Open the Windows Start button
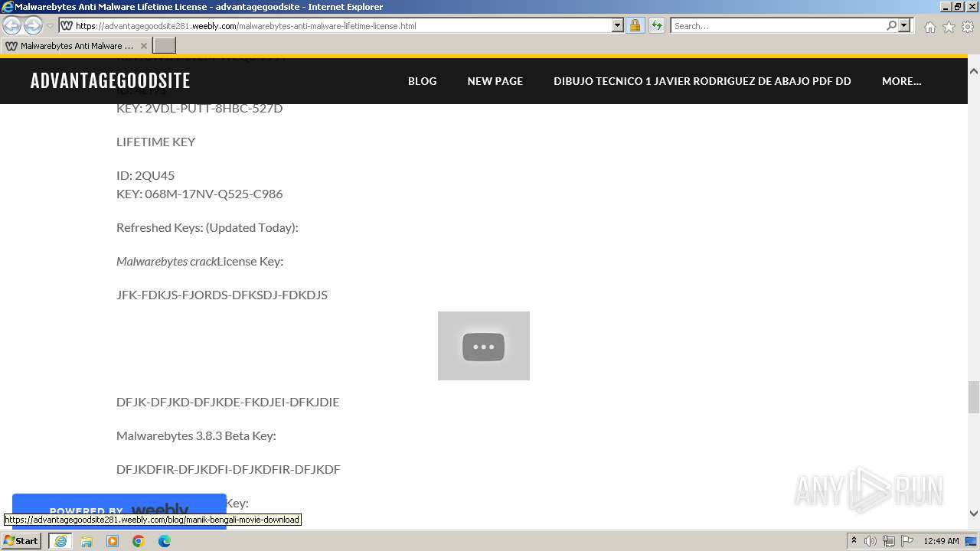Screen dimensions: 980x551 point(21,540)
